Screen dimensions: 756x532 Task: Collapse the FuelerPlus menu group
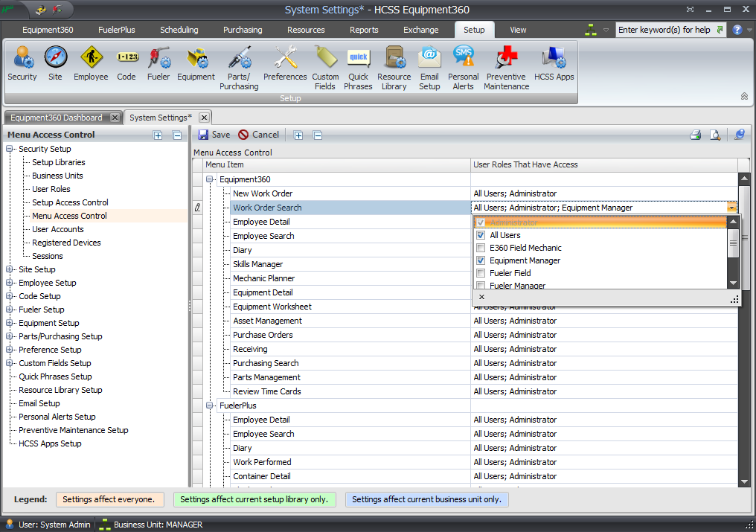point(209,406)
